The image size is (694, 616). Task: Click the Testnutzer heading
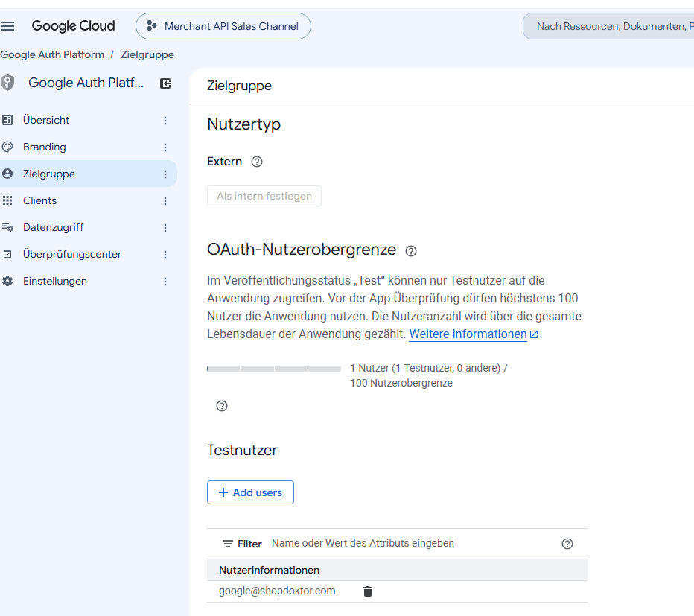point(242,450)
